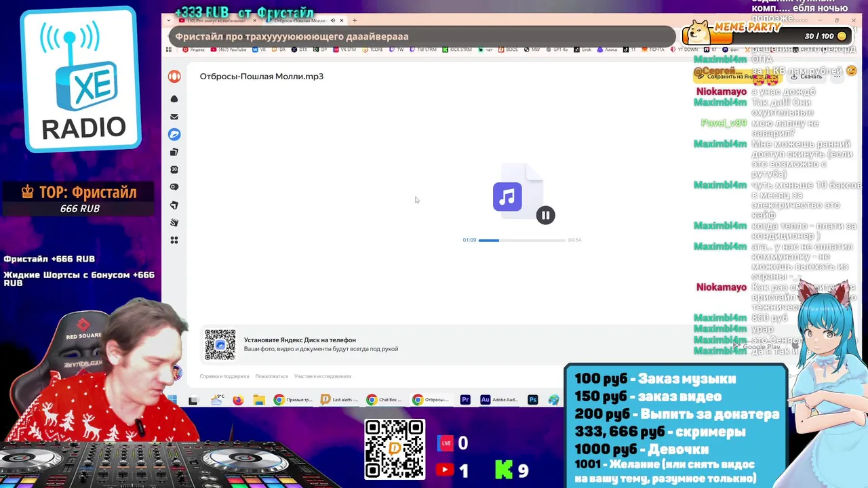Open Справка и поддержка footer link
Screen dimensions: 868x488
pos(224,376)
